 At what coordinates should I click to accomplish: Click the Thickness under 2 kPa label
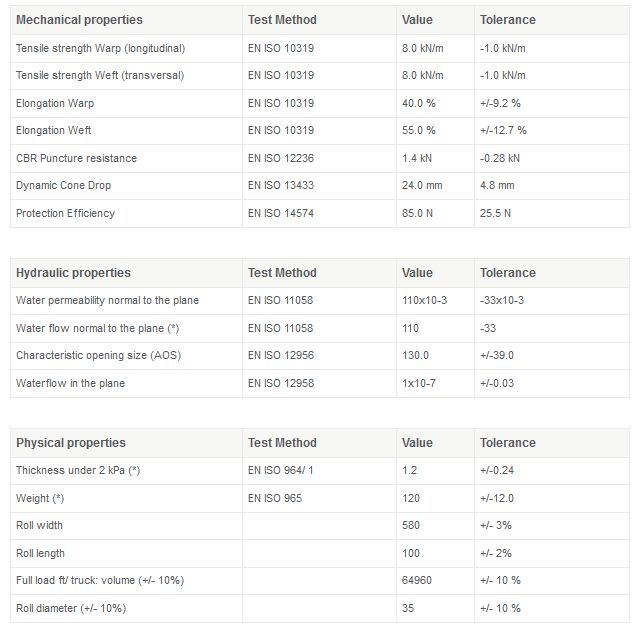coord(78,470)
